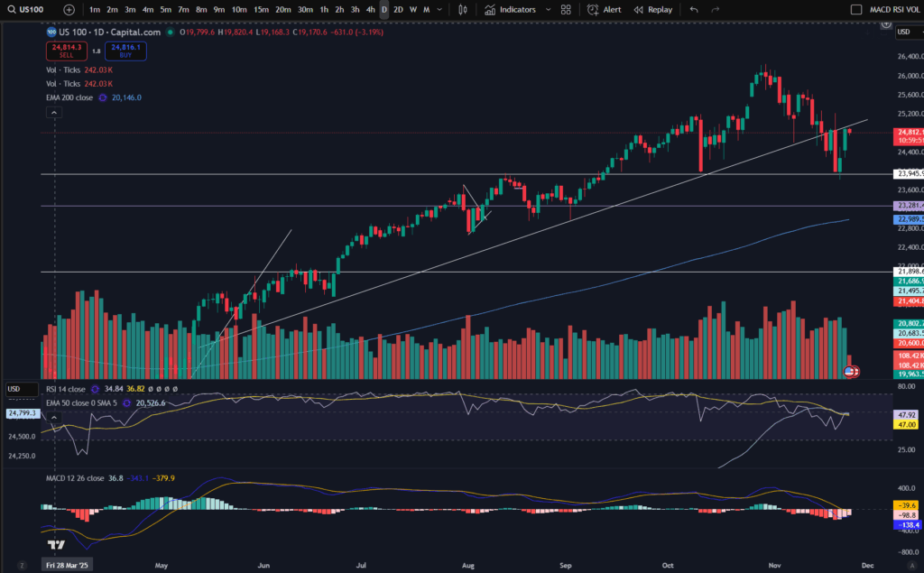Click the RSI 14 close legend label
The image size is (924, 573).
tap(65, 389)
